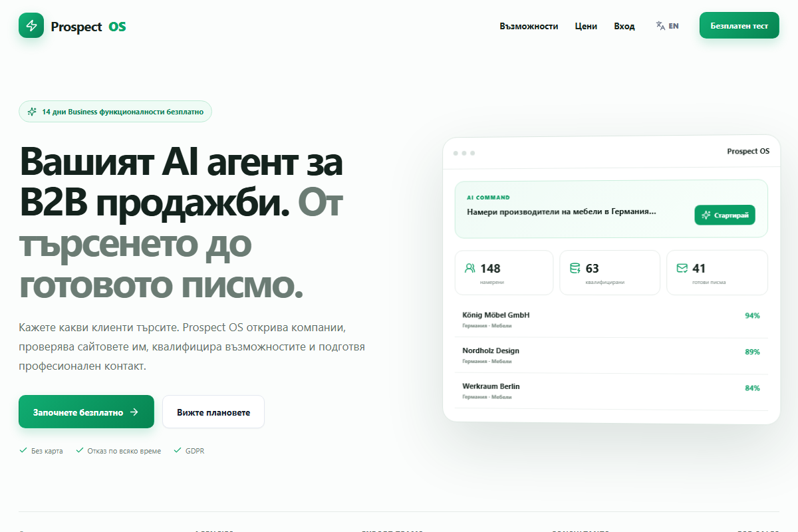Click the Без карта text

tap(47, 451)
